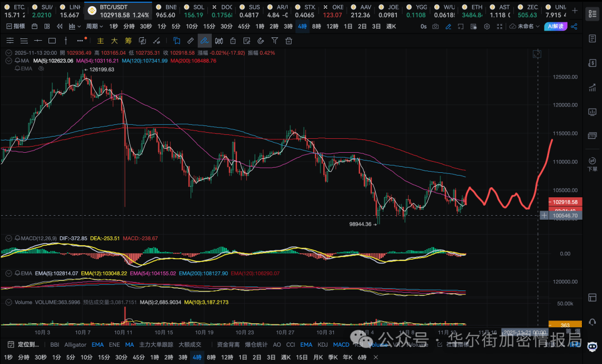602x364 pixels.
Task: Click the 0s refresh interval label
Action: (x=424, y=27)
